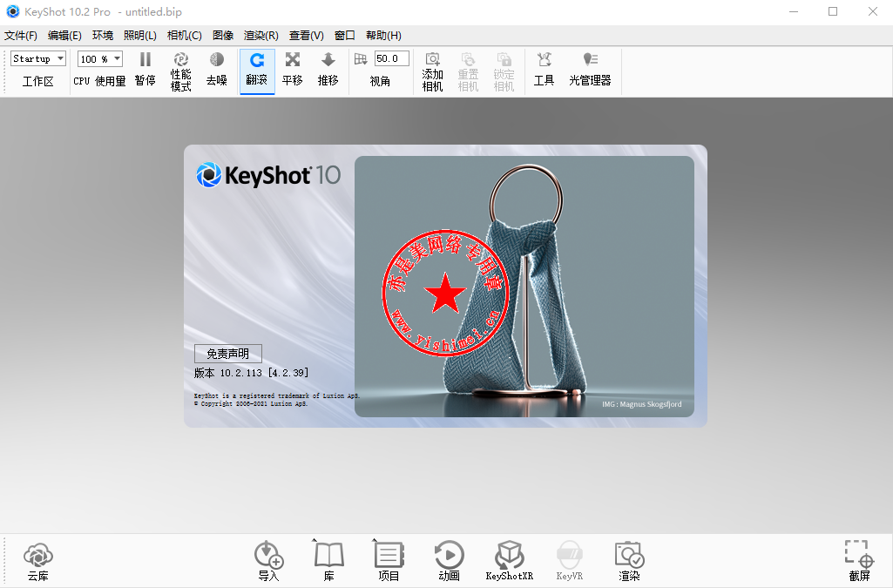This screenshot has width=893, height=588.
Task: Open the View (查看) menu
Action: [x=306, y=36]
